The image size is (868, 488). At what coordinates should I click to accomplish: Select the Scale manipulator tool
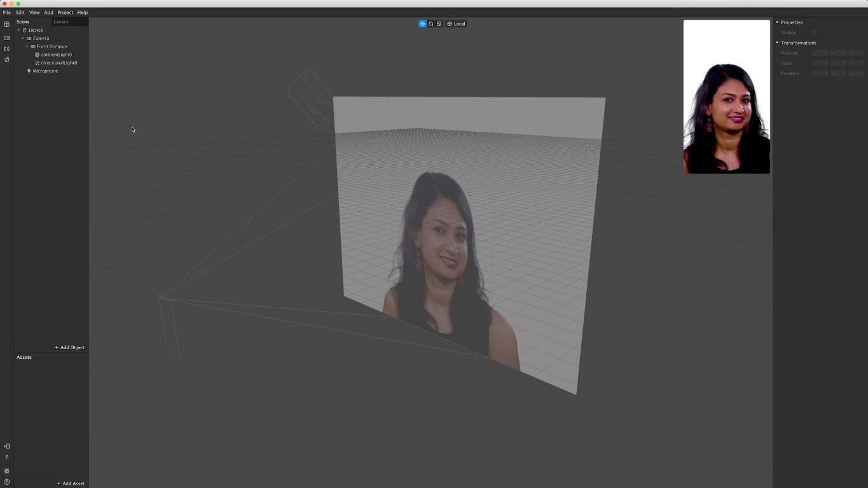439,24
